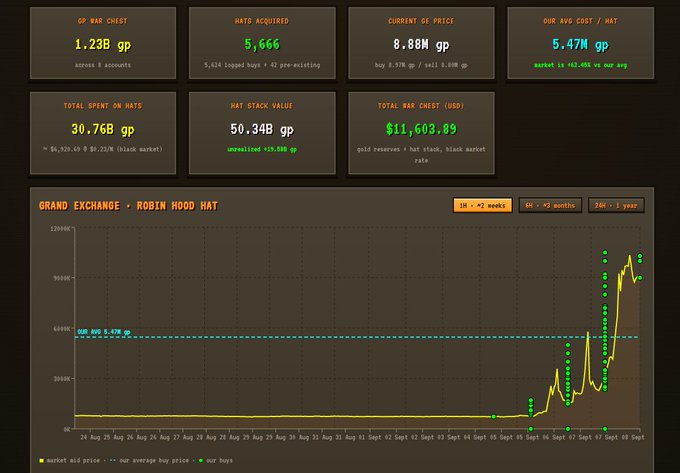Click the dashed 'our average buy price' legend marker

coord(113,460)
